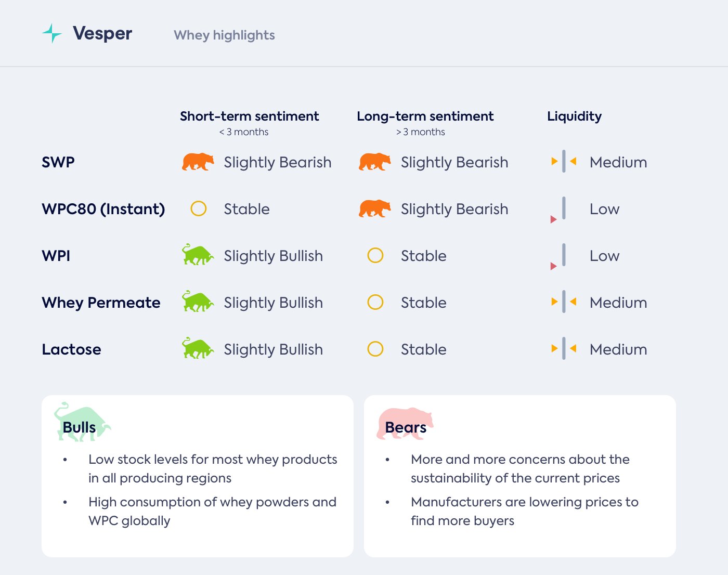Click the Liquidity column header

(x=574, y=116)
